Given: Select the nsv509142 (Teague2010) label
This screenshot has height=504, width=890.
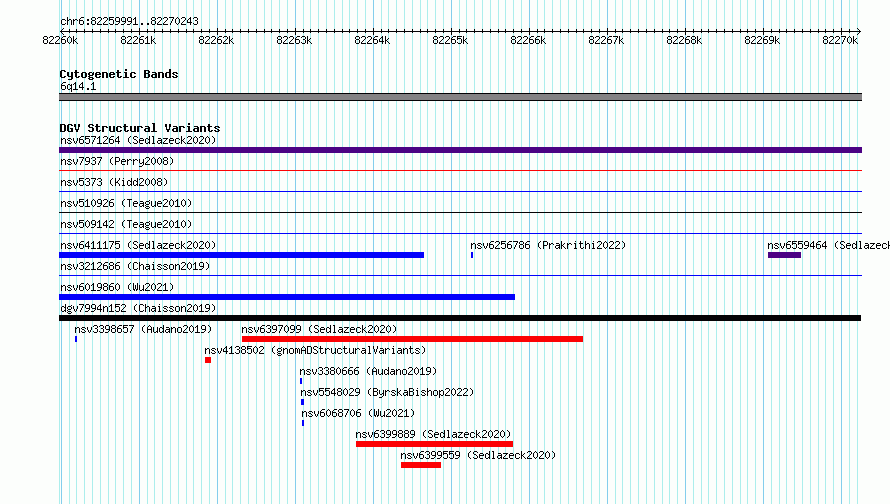Looking at the screenshot, I should 126,224.
